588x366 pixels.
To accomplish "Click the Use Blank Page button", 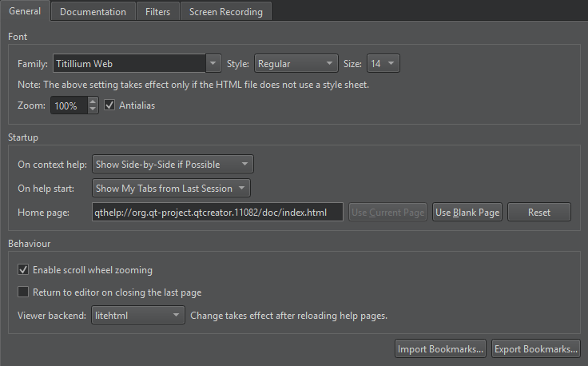I will click(x=467, y=213).
